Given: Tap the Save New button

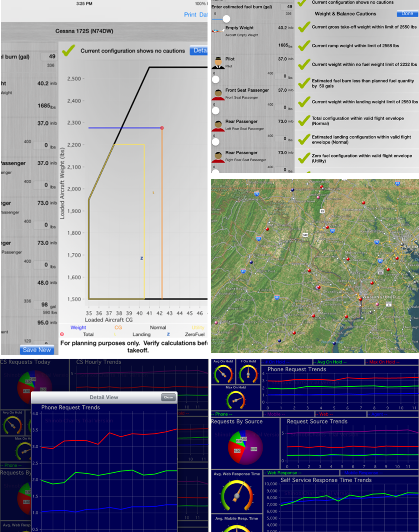Looking at the screenshot, I should point(37,350).
